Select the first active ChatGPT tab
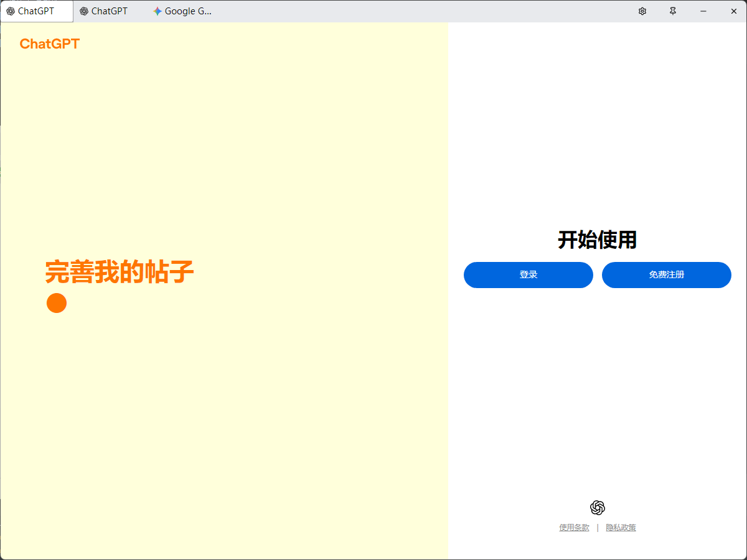Viewport: 747px width, 560px height. tap(36, 11)
